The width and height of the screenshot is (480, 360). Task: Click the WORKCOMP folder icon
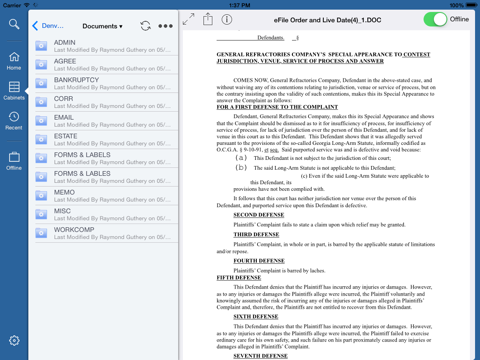41,232
